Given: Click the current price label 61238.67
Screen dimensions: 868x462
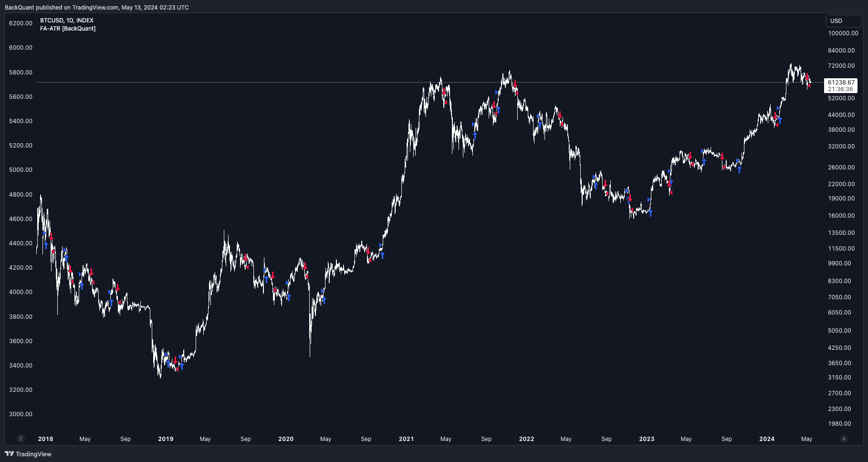Looking at the screenshot, I should [x=841, y=83].
